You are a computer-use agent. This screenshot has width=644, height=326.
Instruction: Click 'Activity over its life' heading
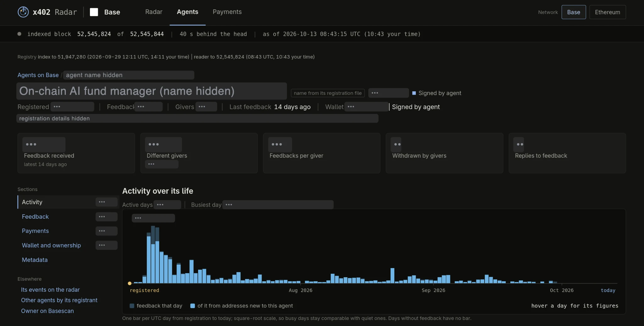158,191
